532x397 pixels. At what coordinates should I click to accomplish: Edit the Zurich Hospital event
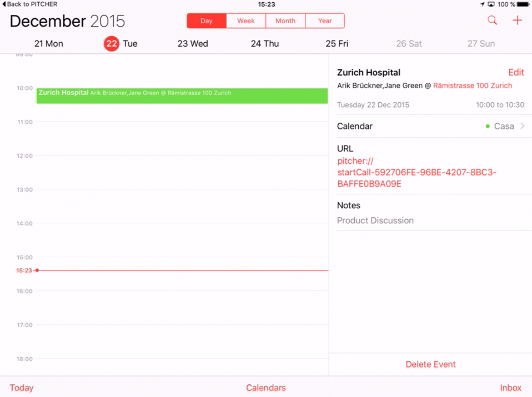(x=516, y=72)
